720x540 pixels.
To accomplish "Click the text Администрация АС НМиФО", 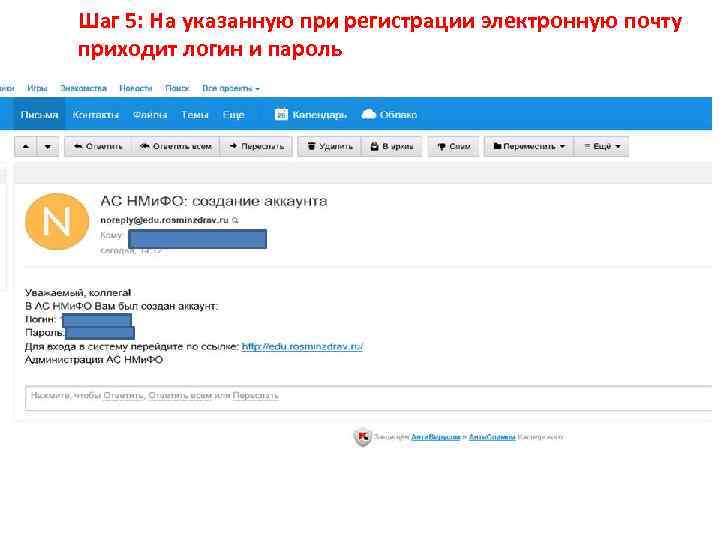I will tap(94, 360).
